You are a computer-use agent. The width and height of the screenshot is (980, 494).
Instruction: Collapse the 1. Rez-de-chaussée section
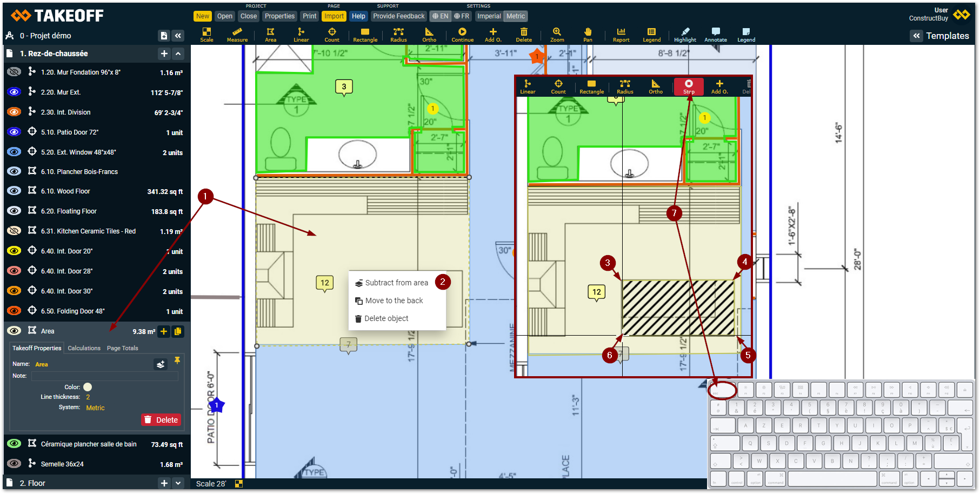coord(178,54)
